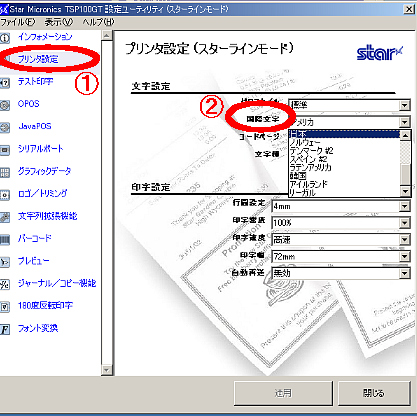
Task: Click the country list scrollbar down arrow
Action: 405,191
